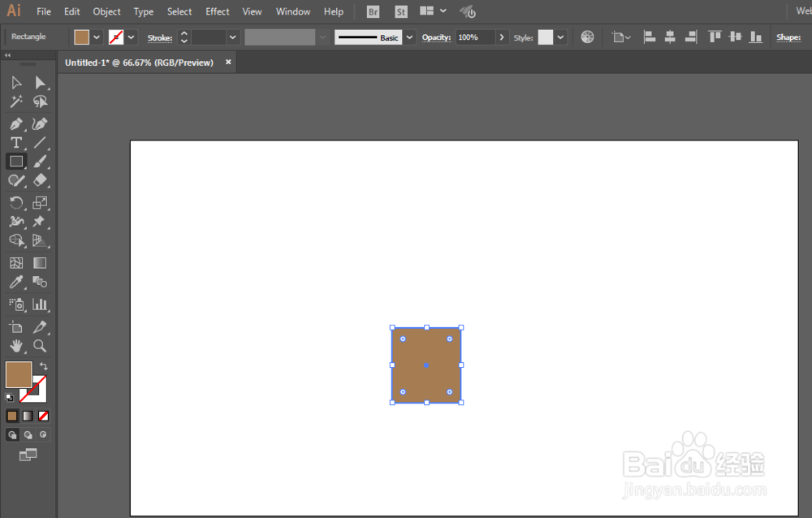Viewport: 812px width, 518px height.
Task: Reset default fill and stroke
Action: pyautogui.click(x=9, y=397)
